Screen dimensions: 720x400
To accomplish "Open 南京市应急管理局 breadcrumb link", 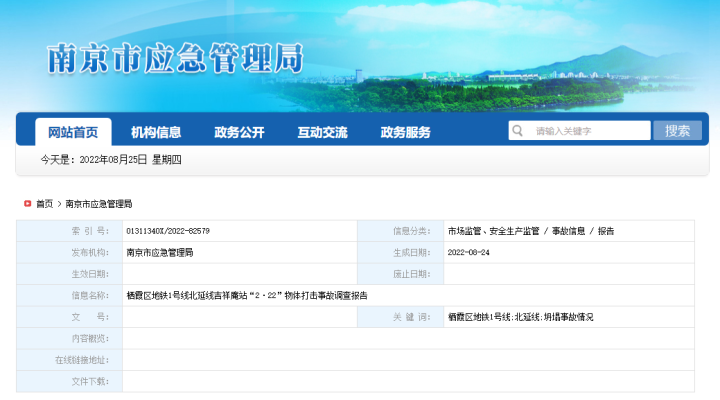I will (99, 204).
